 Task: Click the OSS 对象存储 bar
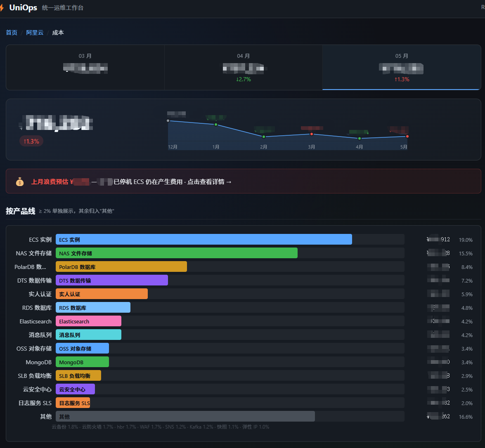tap(82, 348)
